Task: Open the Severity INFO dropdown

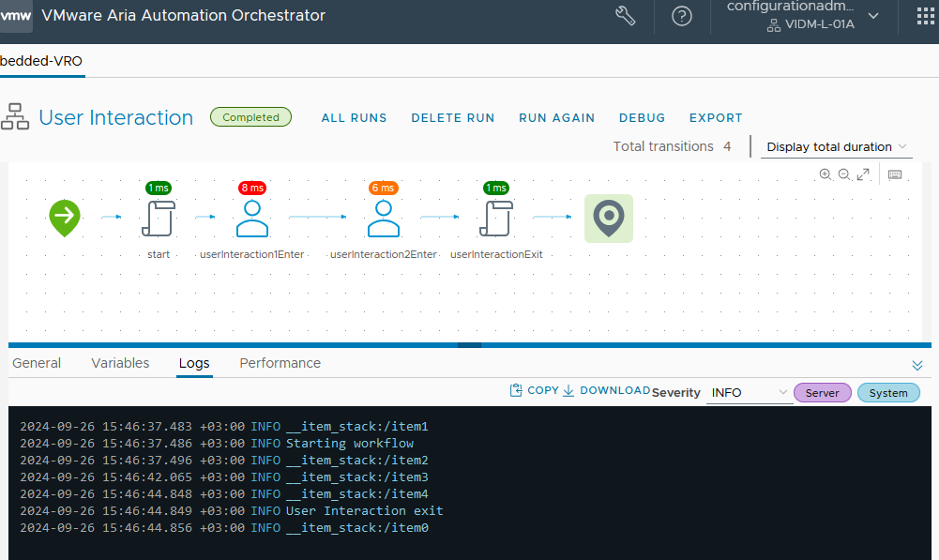Action: click(x=750, y=393)
